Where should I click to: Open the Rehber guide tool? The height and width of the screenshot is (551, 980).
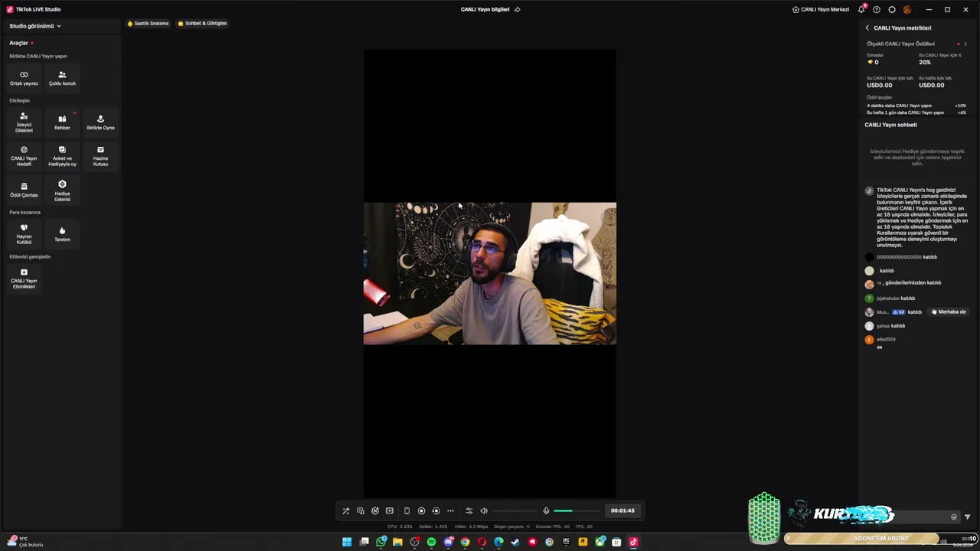62,122
